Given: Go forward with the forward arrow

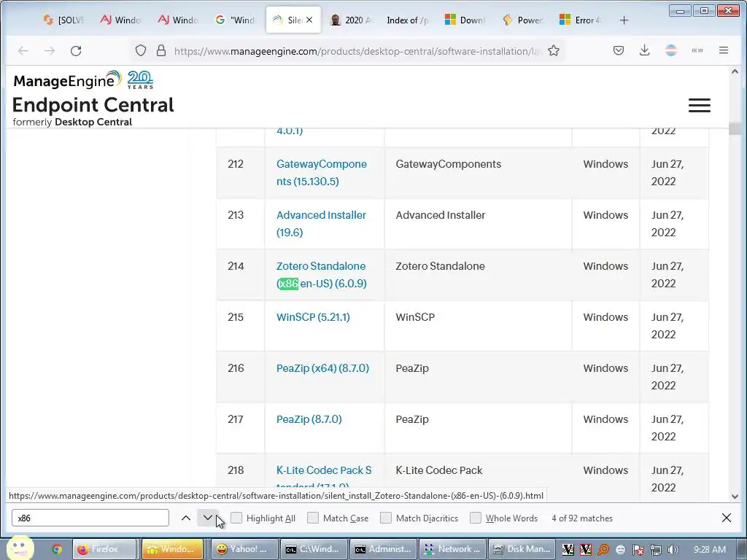Looking at the screenshot, I should (x=50, y=50).
